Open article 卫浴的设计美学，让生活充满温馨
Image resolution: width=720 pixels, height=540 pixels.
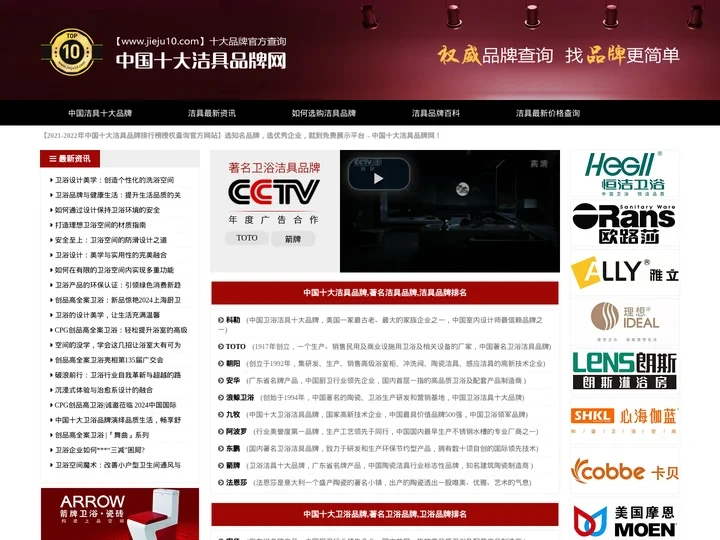pyautogui.click(x=107, y=315)
